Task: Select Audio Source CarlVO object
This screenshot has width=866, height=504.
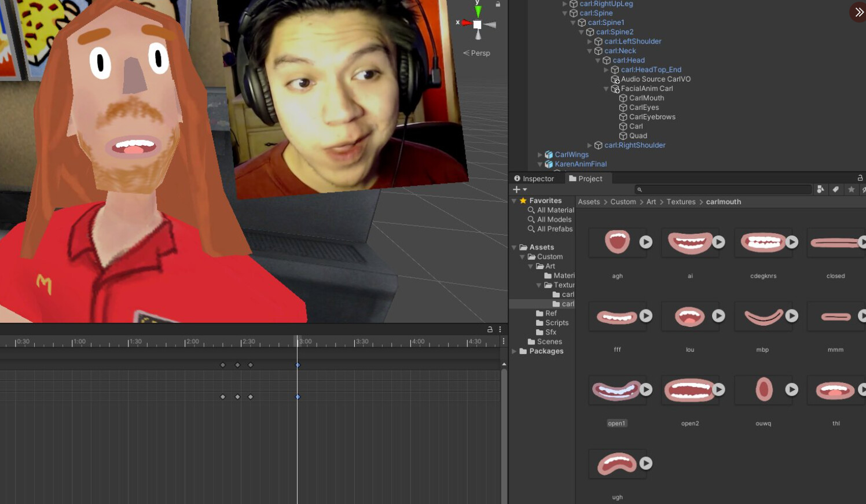Action: point(655,79)
